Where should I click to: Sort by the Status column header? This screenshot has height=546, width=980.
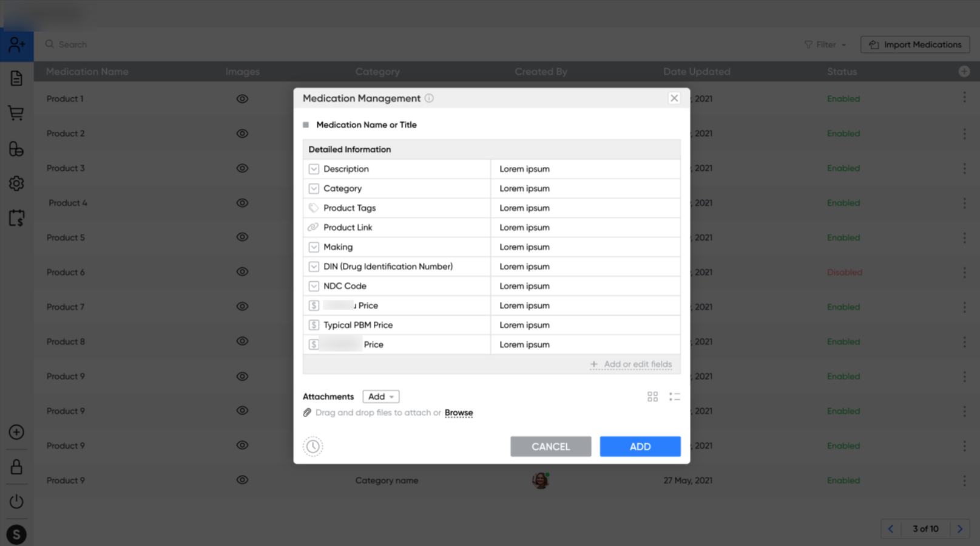(842, 72)
